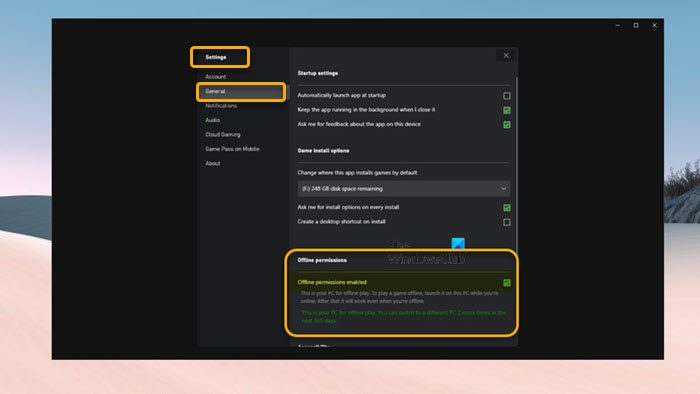
Task: Toggle keep the app running in background
Action: [507, 110]
